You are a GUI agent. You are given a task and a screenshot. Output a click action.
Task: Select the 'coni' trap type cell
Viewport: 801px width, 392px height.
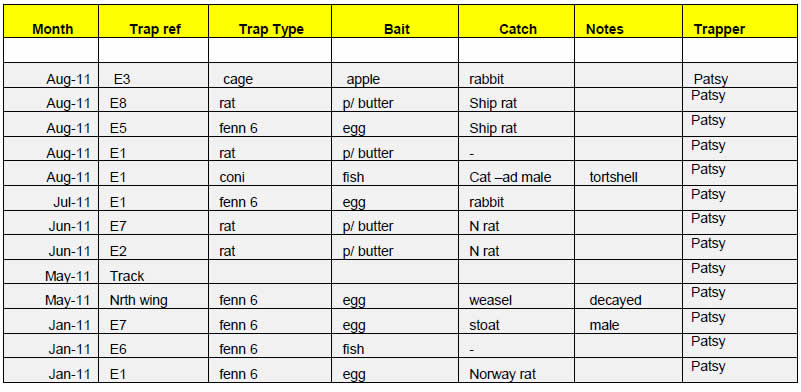(x=270, y=174)
